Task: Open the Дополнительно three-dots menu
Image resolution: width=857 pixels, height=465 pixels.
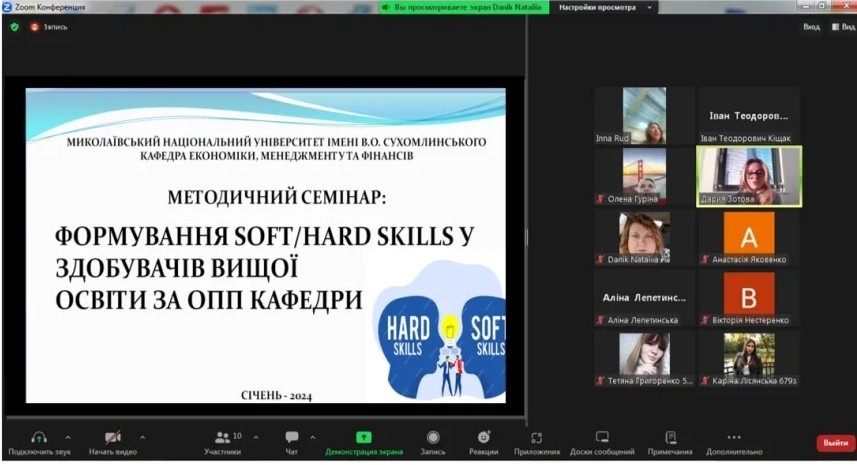Action: point(734,438)
